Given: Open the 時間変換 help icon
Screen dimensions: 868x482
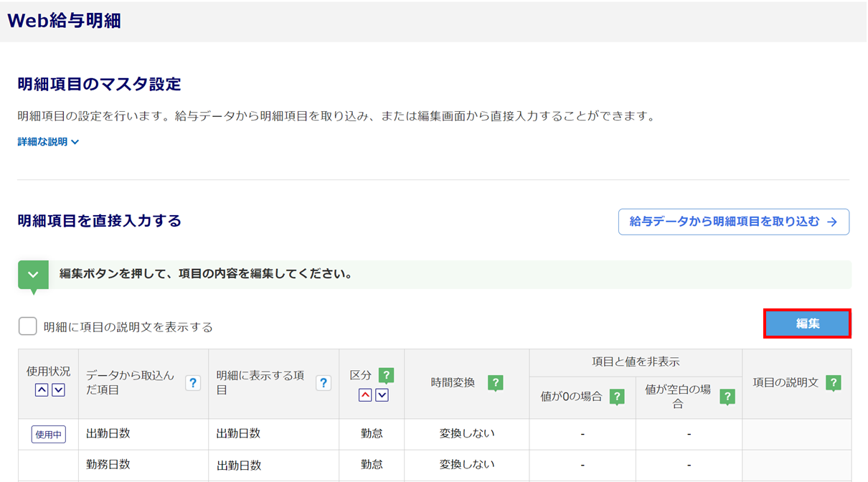Looking at the screenshot, I should coord(495,383).
